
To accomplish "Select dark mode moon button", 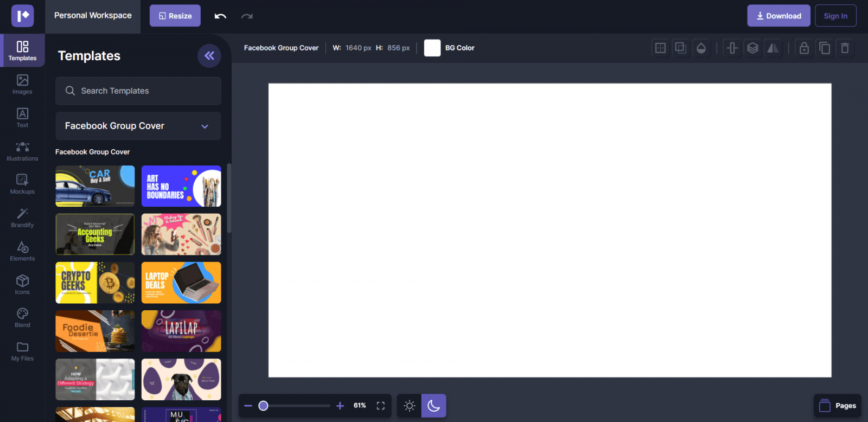I will pos(433,406).
